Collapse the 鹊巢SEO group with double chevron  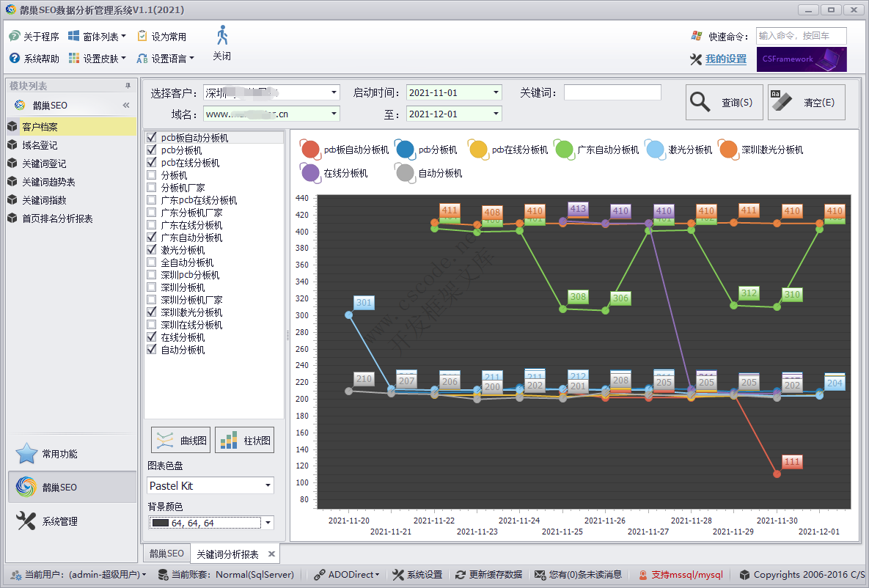tap(126, 106)
